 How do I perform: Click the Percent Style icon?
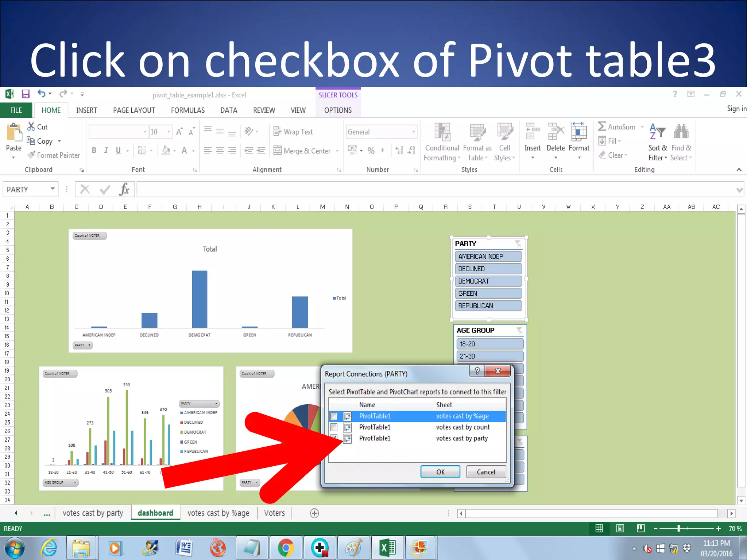371,151
